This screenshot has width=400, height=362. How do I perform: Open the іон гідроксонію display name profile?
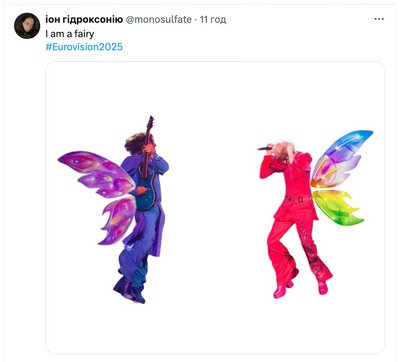84,19
